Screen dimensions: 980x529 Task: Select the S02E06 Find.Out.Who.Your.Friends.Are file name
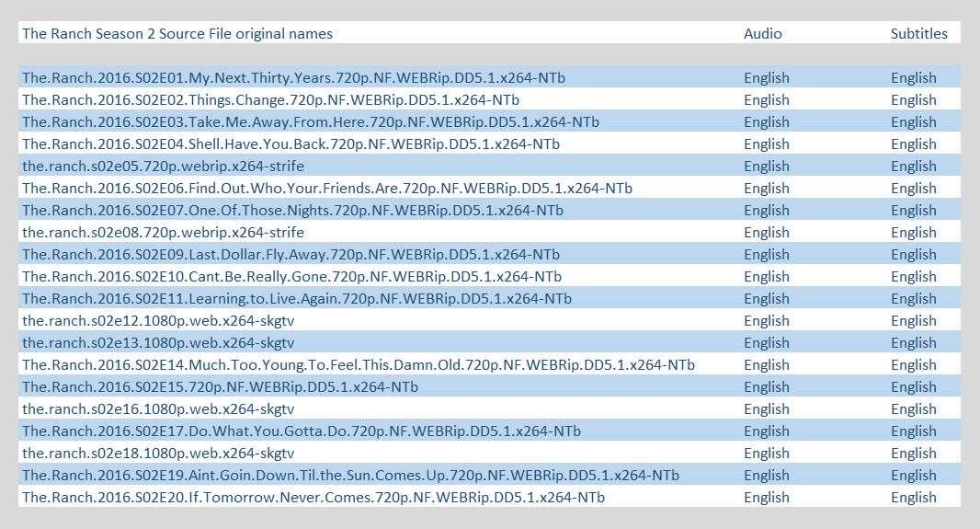click(327, 189)
